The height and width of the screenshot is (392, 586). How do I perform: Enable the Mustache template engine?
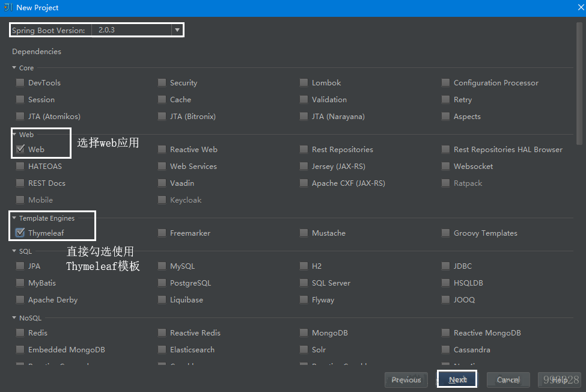click(x=304, y=233)
